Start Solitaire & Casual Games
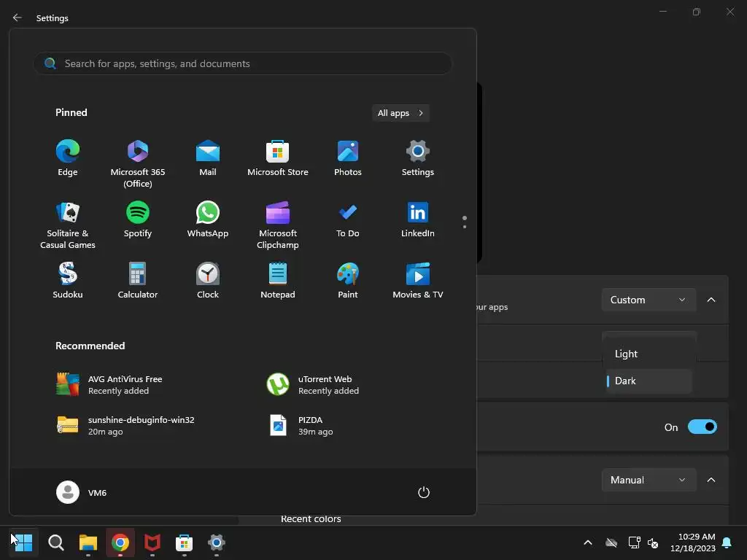 point(68,225)
